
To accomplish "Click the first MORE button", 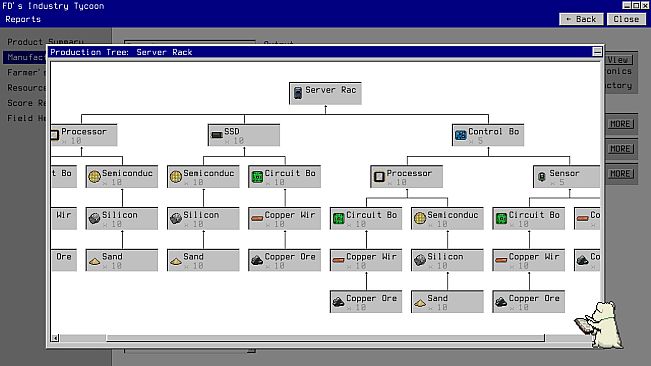I will pyautogui.click(x=620, y=124).
